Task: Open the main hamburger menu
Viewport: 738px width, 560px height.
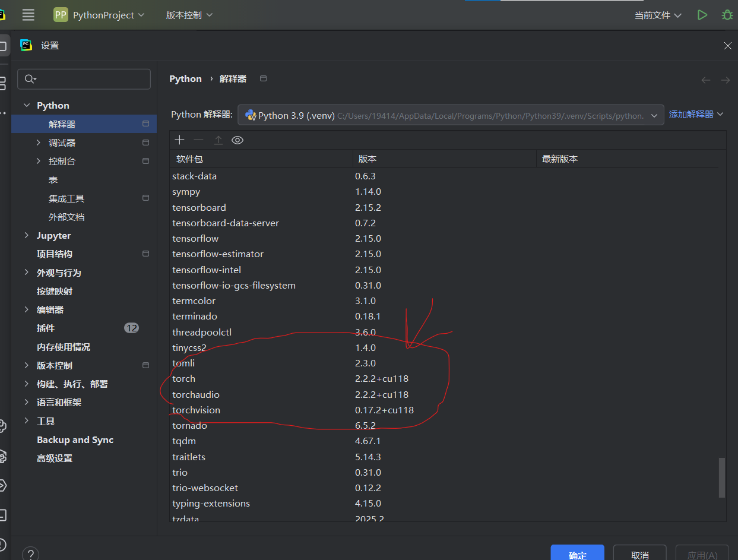Action: (28, 15)
